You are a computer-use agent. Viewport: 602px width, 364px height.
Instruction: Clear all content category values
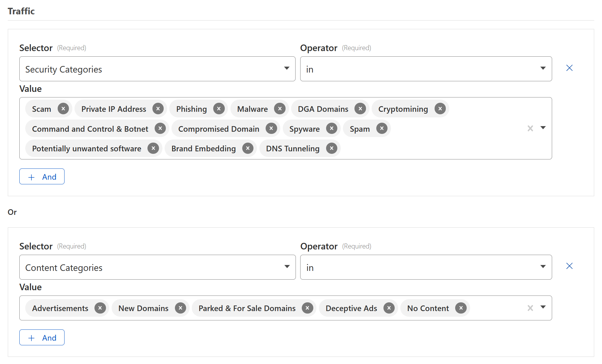530,308
